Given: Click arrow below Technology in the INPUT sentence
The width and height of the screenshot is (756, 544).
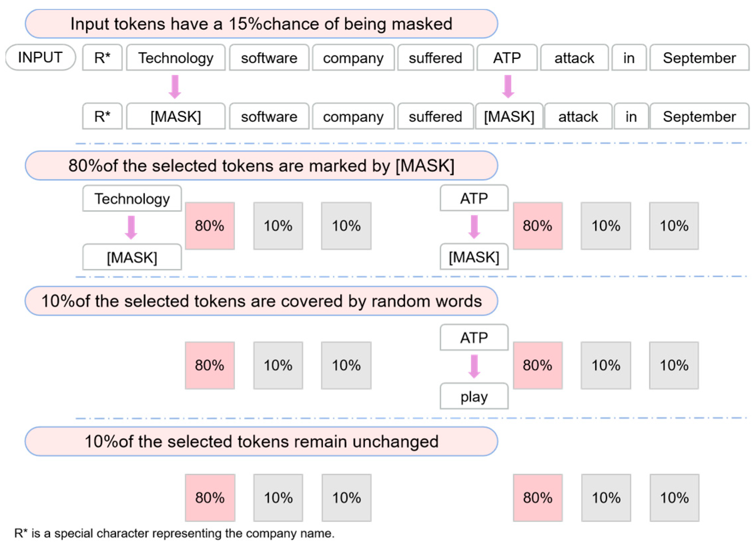Looking at the screenshot, I should 175,87.
